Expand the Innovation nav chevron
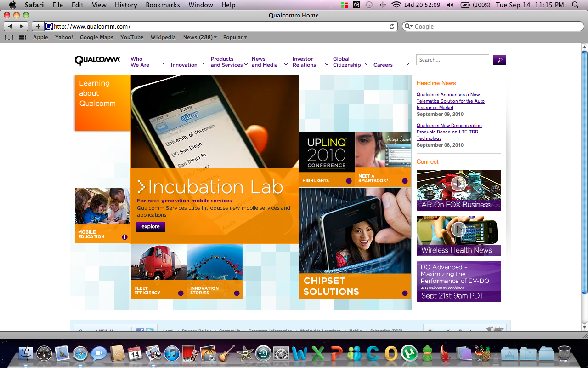Viewport: 588px width, 368px height. tap(204, 65)
